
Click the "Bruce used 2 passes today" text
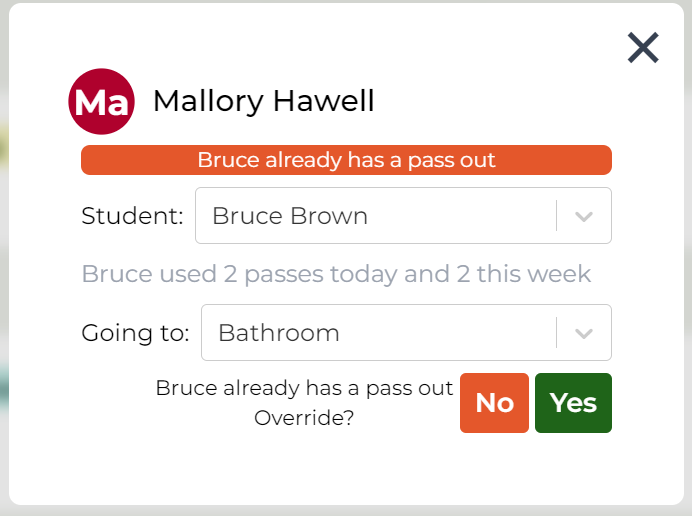(336, 274)
